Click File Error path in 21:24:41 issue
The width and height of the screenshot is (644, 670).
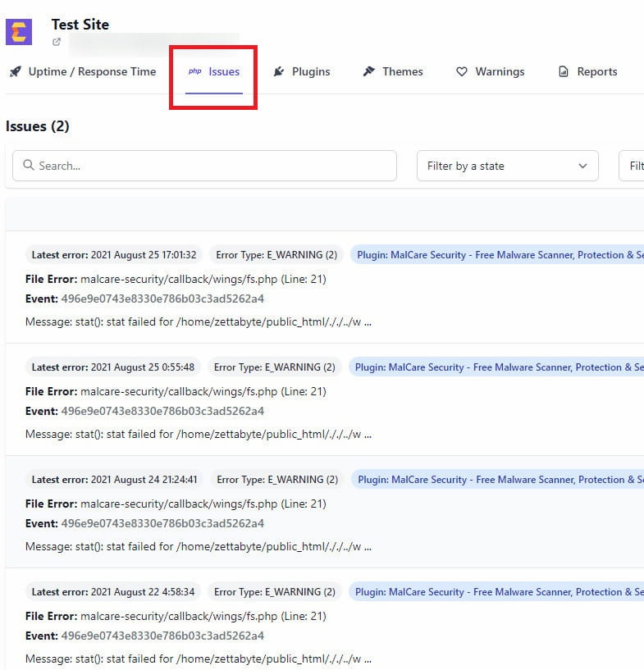(203, 504)
